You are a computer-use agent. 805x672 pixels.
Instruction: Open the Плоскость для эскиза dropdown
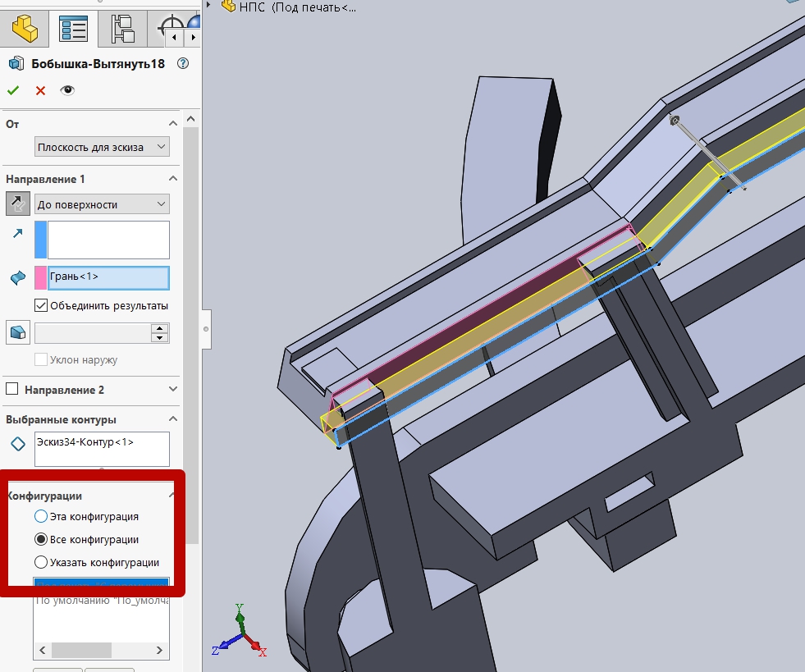pos(102,147)
